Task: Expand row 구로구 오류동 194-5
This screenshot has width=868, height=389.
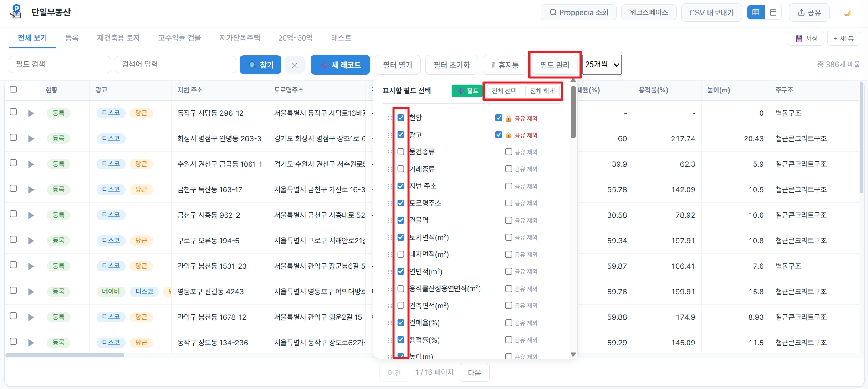Action: coord(31,241)
